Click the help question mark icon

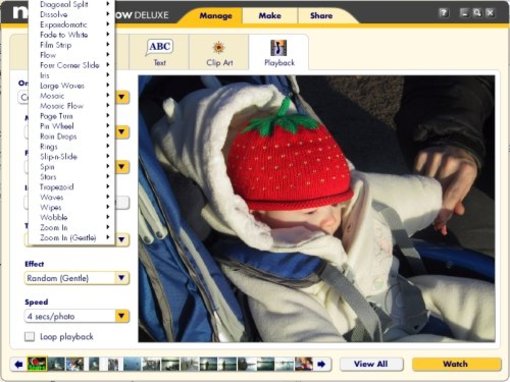point(443,13)
